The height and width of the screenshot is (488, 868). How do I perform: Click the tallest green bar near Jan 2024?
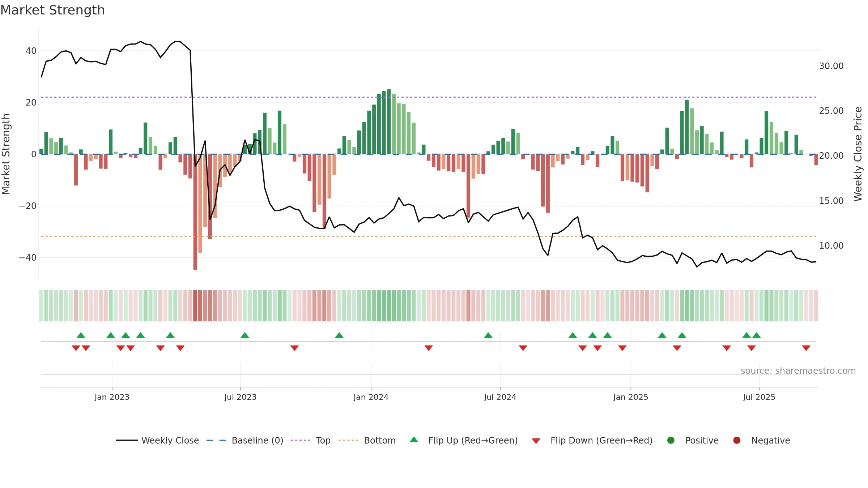(389, 122)
